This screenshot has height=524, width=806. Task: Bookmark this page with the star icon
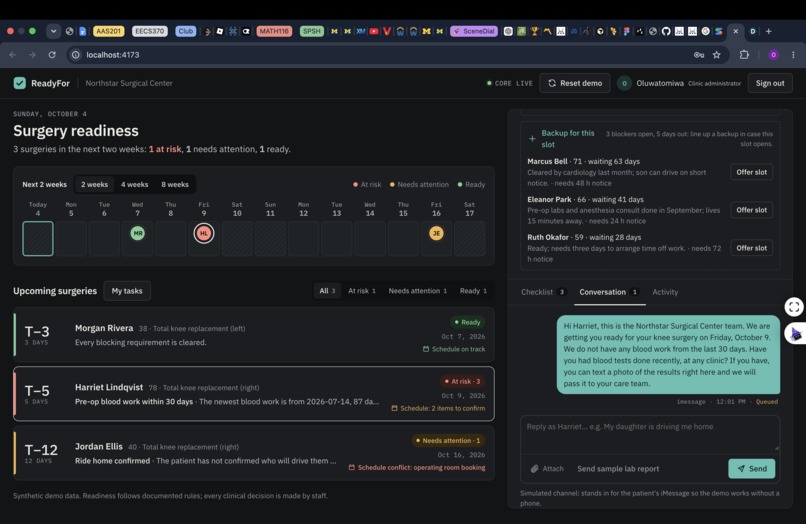717,55
